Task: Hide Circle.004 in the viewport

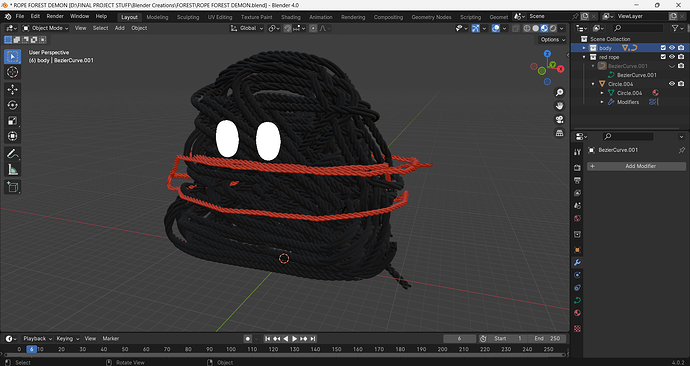Action: [x=672, y=84]
